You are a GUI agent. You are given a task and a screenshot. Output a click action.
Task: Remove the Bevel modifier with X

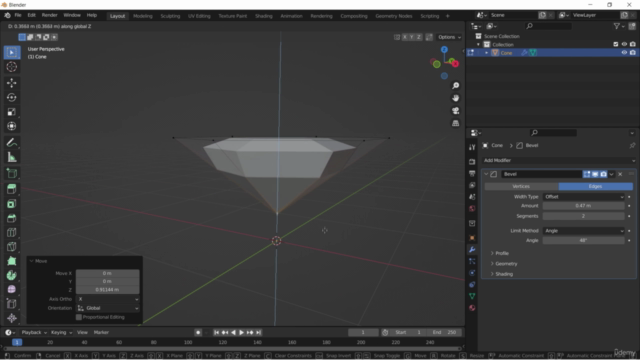point(620,174)
